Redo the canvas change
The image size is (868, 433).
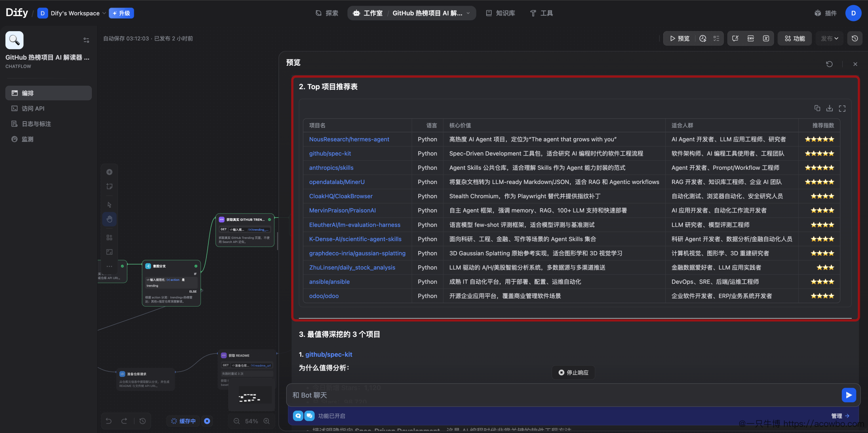[x=124, y=421]
